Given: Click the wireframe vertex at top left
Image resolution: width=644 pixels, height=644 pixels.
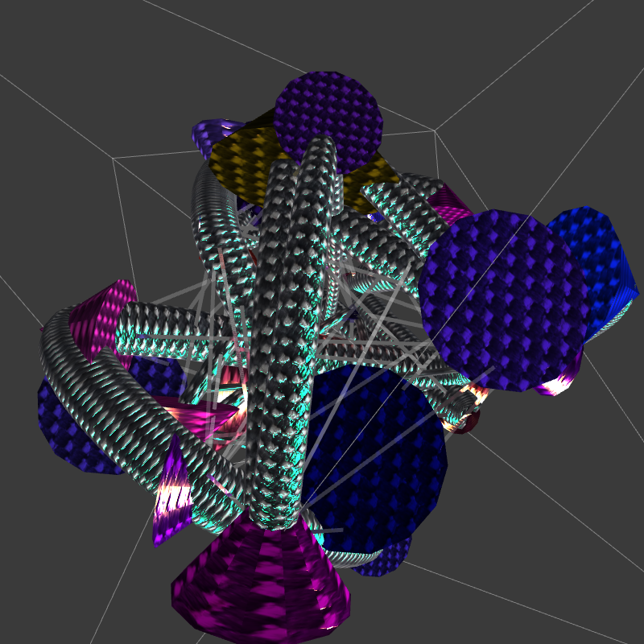Looking at the screenshot, I should [114, 159].
